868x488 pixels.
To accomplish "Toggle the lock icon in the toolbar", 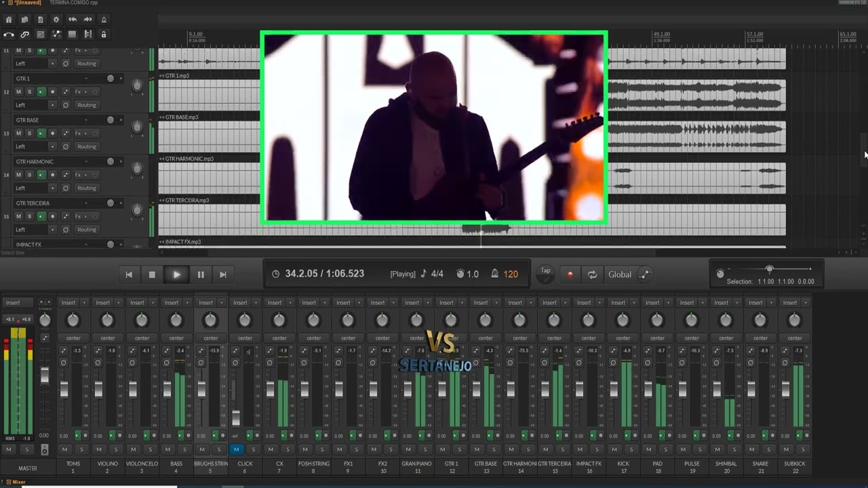I will coord(104,35).
